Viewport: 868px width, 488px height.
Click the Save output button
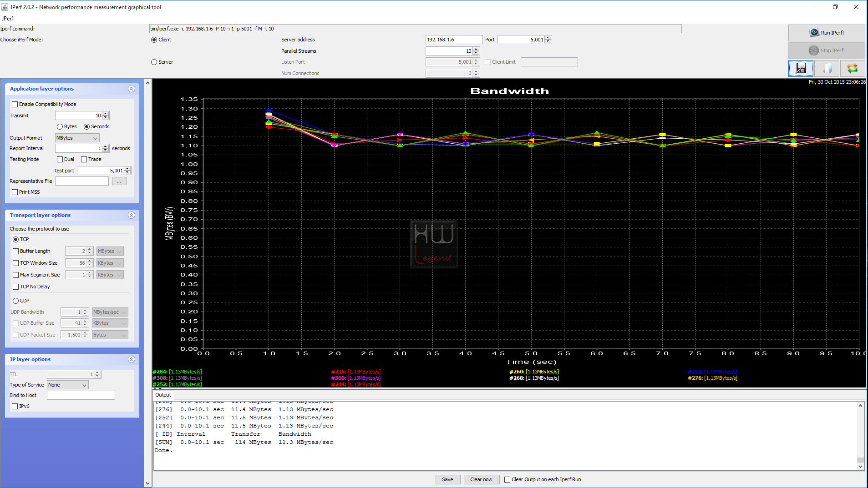(x=447, y=479)
